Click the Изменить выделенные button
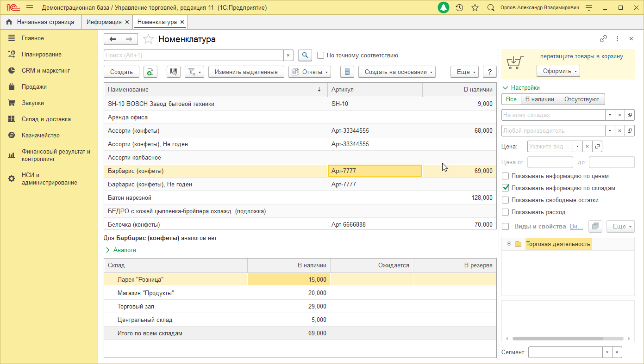Viewport: 644px width, 364px height. [246, 72]
